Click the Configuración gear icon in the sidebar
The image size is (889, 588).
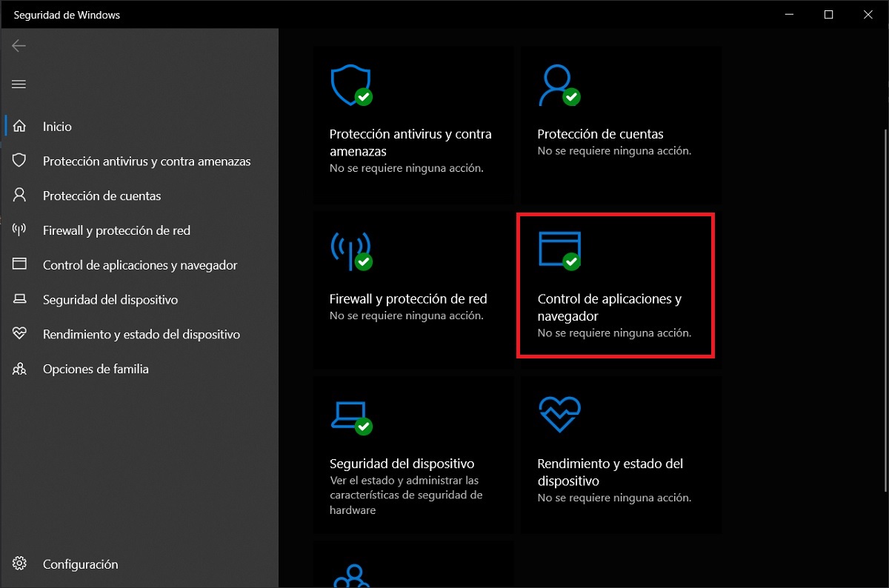[20, 564]
